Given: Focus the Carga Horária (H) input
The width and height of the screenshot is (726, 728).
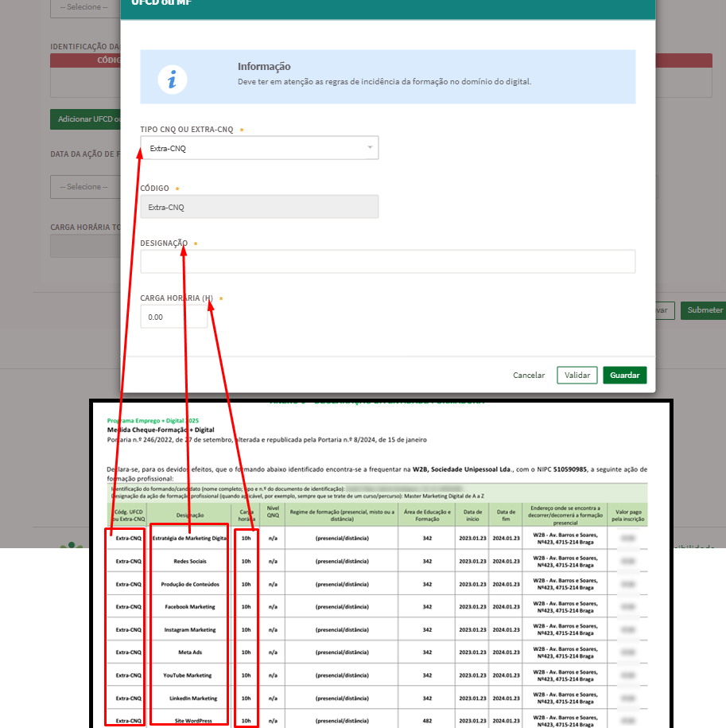Looking at the screenshot, I should point(173,317).
